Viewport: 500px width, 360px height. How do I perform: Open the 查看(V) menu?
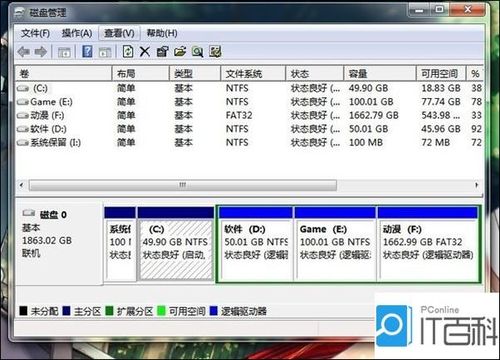click(119, 33)
